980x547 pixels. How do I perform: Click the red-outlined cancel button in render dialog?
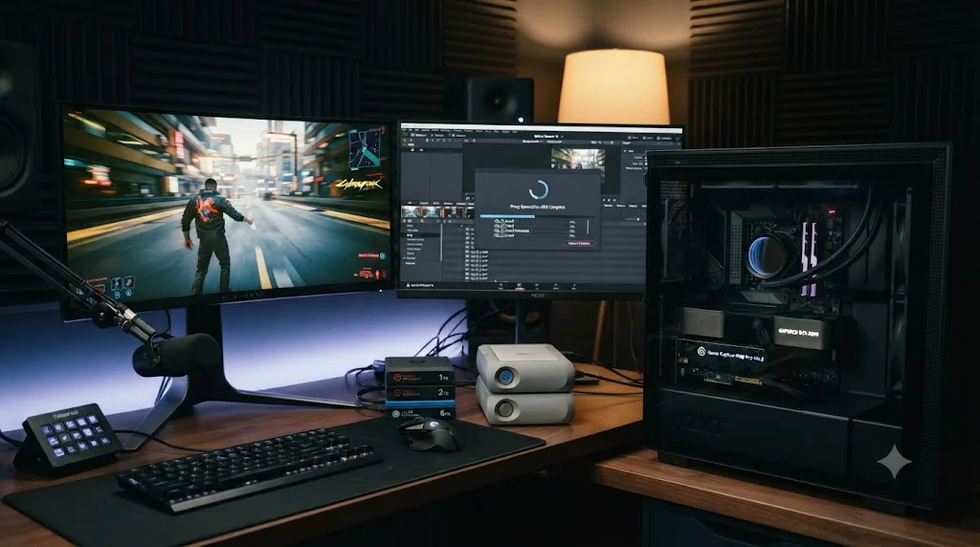[579, 244]
